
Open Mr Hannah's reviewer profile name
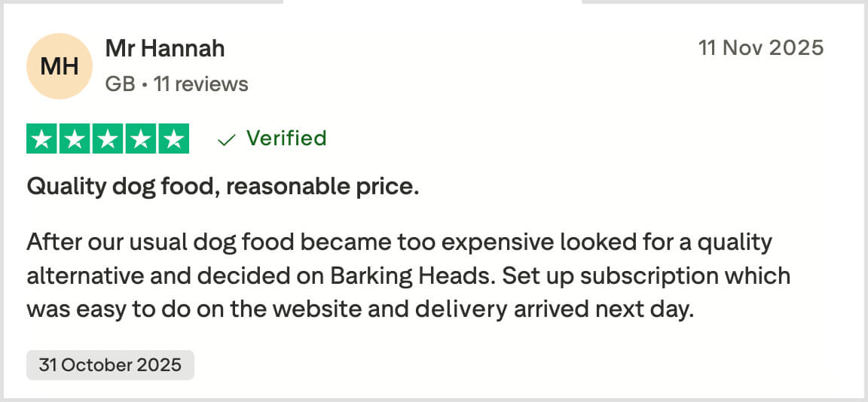165,49
